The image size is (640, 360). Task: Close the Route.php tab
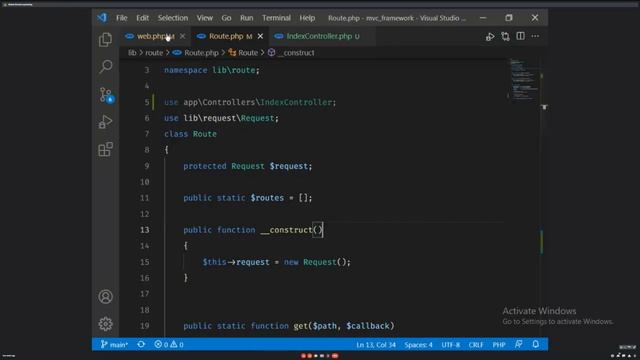260,36
